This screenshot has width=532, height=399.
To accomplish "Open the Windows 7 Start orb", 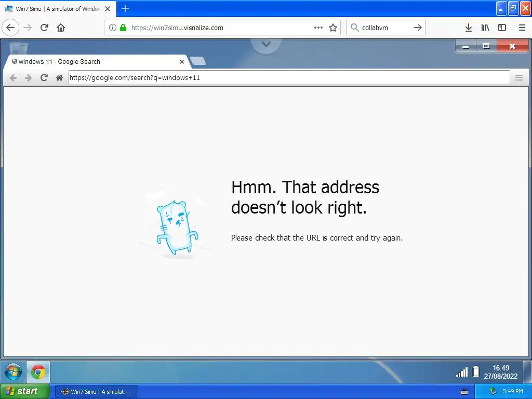I will 13,371.
